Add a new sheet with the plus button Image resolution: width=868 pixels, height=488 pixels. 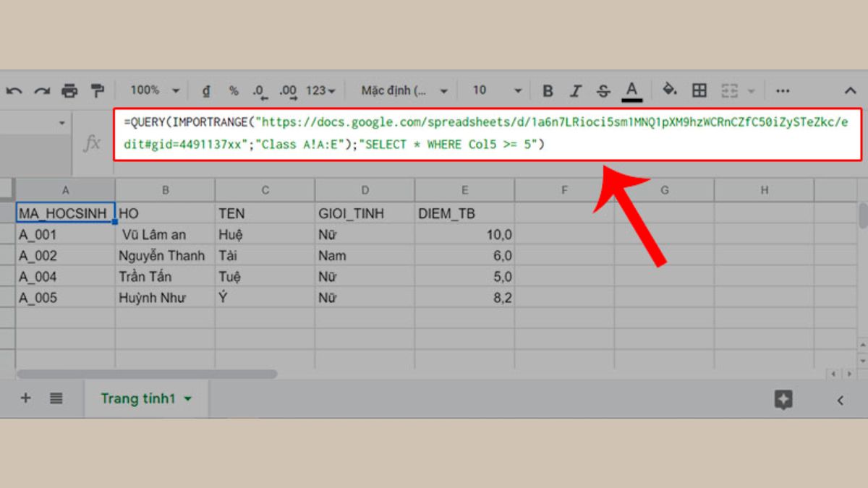(x=26, y=398)
